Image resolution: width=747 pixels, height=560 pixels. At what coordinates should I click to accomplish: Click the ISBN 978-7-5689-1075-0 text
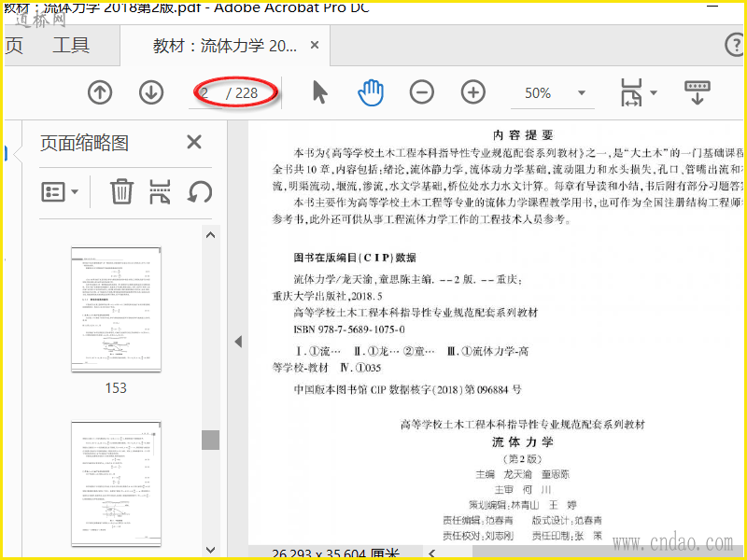pyautogui.click(x=349, y=329)
